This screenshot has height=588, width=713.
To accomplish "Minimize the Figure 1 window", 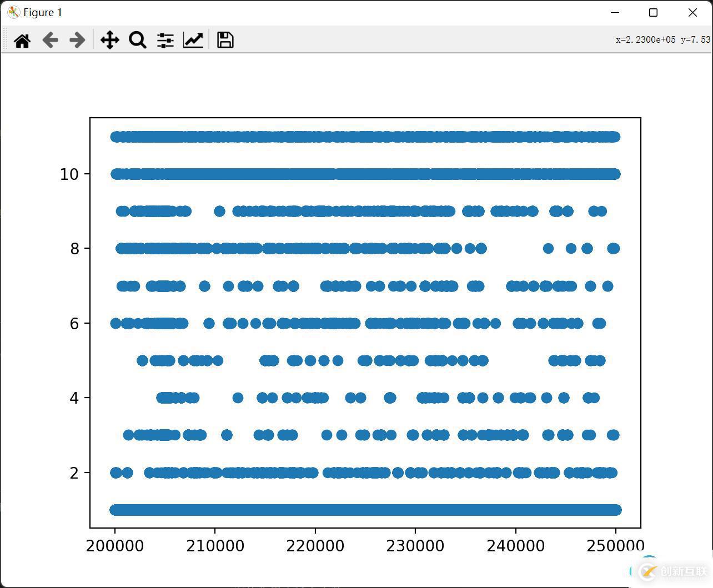I will pyautogui.click(x=615, y=12).
